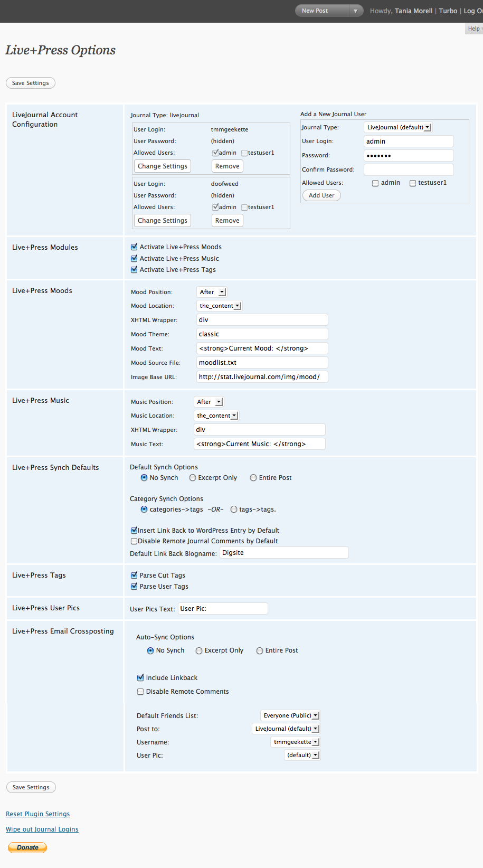Check testuser1 for the new journal user
The height and width of the screenshot is (868, 483).
pos(413,183)
